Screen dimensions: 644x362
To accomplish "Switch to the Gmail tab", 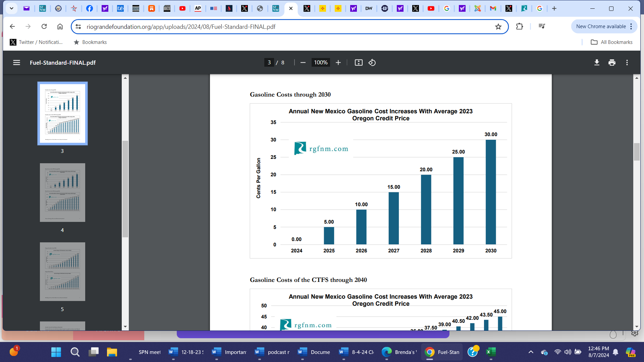I will (493, 8).
